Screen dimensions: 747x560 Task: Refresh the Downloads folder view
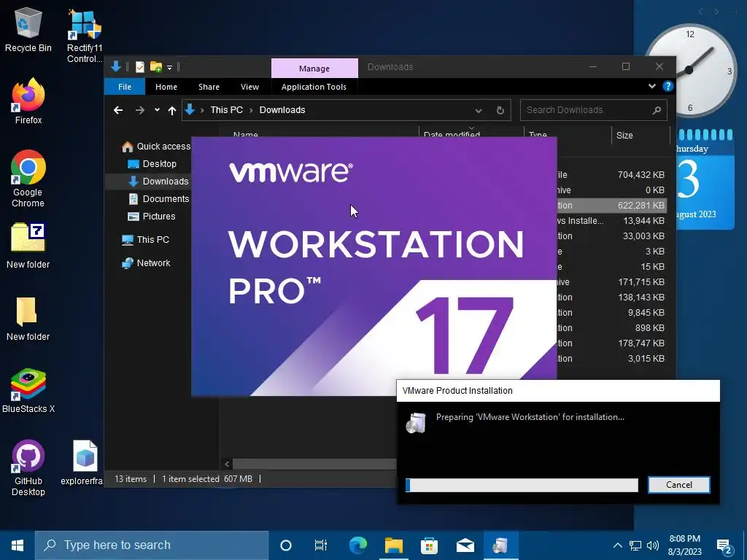point(500,110)
